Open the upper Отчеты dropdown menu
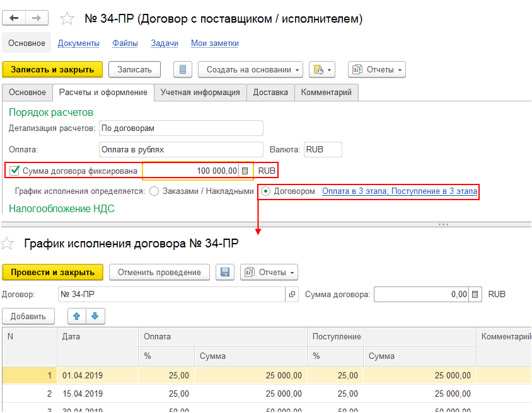The height and width of the screenshot is (413, 532). [x=377, y=69]
